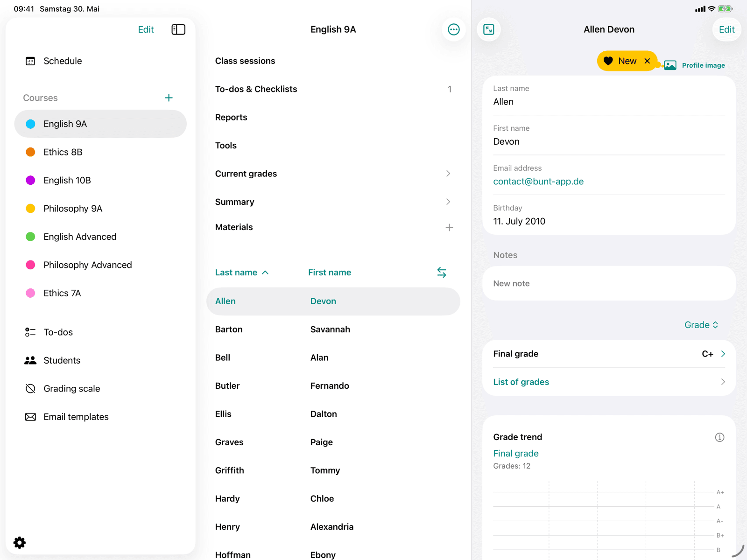Select student Allen Devon row

point(333,301)
